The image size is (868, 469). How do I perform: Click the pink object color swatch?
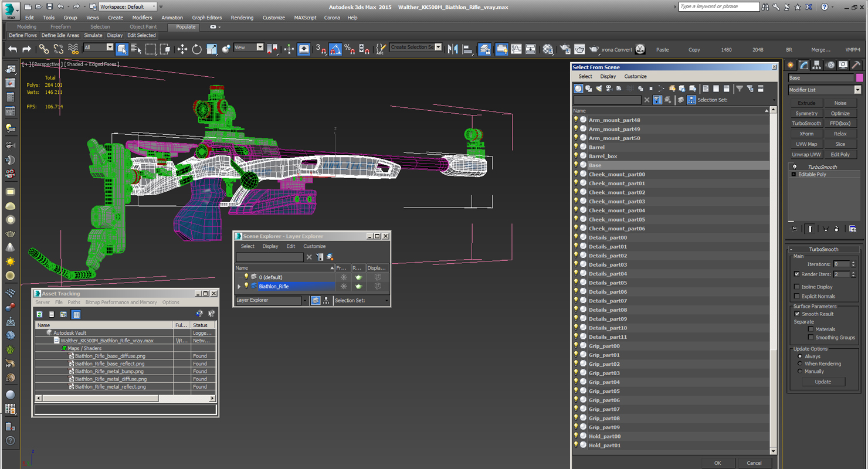(x=859, y=78)
